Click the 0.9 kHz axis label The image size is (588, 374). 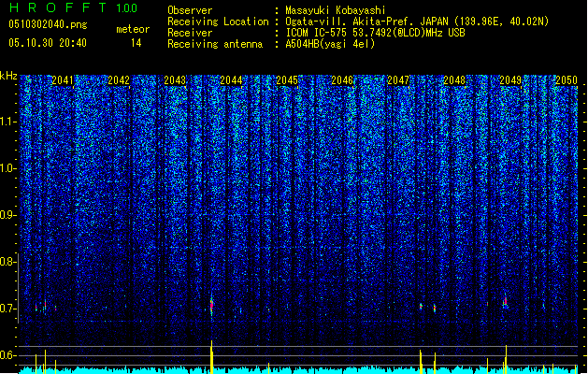click(7, 215)
